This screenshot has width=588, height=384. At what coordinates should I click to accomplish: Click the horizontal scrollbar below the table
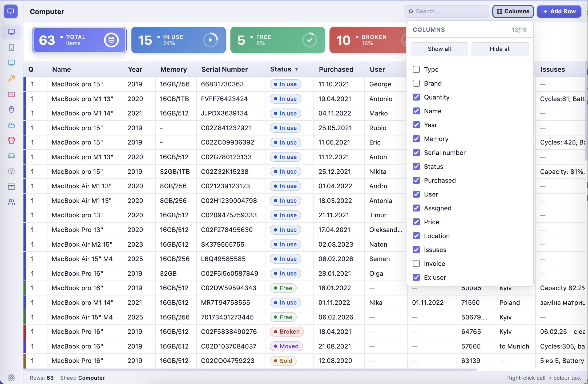tap(250, 370)
